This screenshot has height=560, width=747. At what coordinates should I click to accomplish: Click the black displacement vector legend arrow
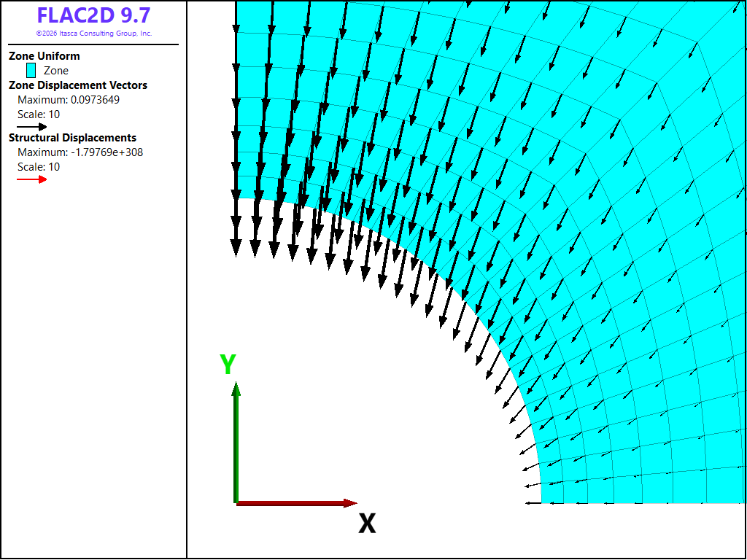(x=32, y=127)
